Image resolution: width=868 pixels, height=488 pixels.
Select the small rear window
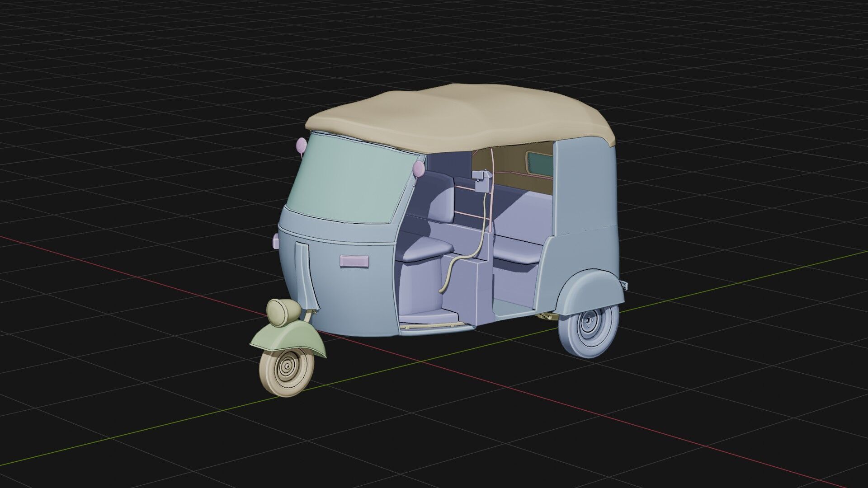[540, 164]
